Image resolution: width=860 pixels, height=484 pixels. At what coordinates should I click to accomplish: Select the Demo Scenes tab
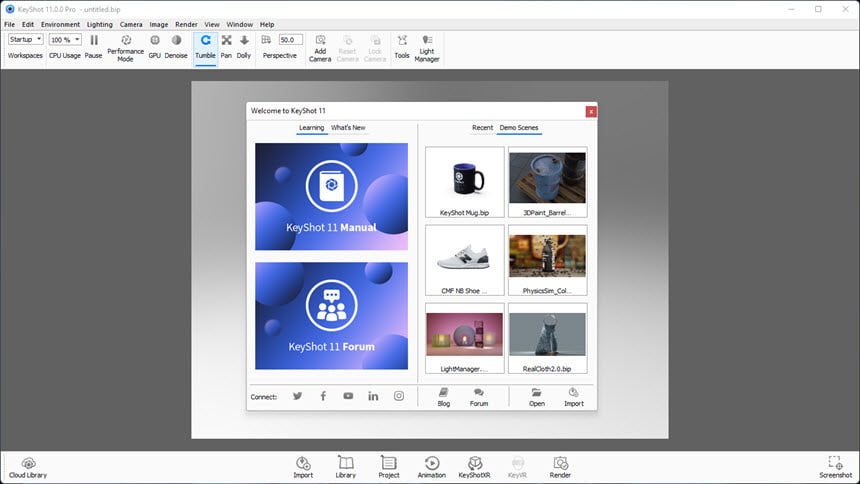click(x=519, y=128)
